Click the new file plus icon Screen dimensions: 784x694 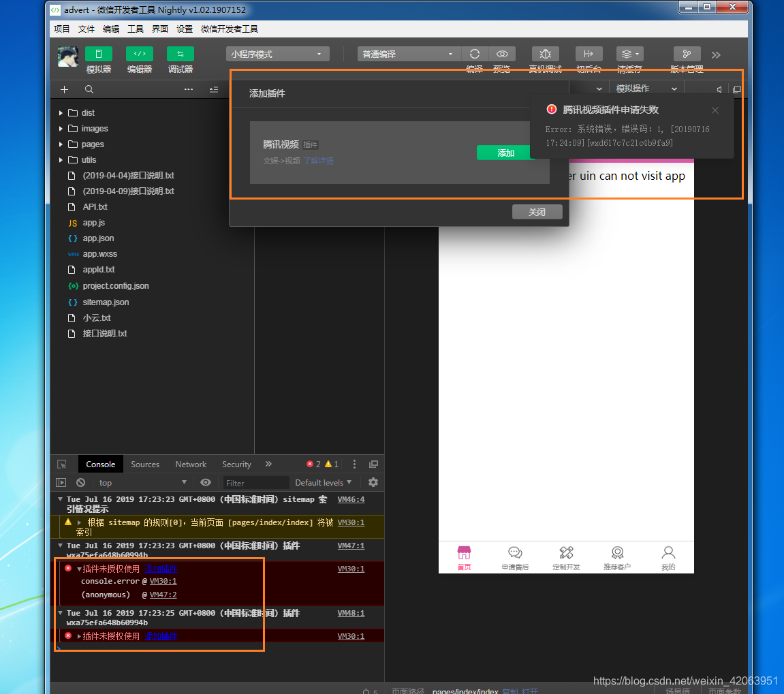pyautogui.click(x=65, y=89)
